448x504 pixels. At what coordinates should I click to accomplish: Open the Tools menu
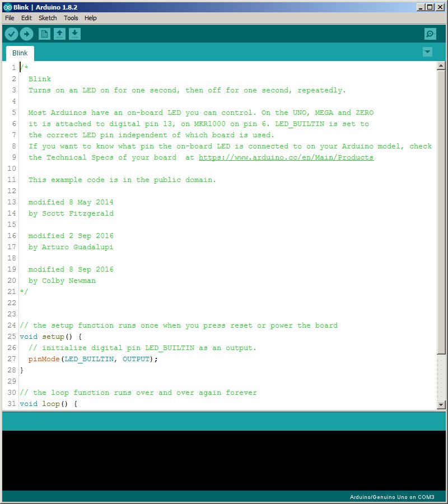(x=71, y=18)
